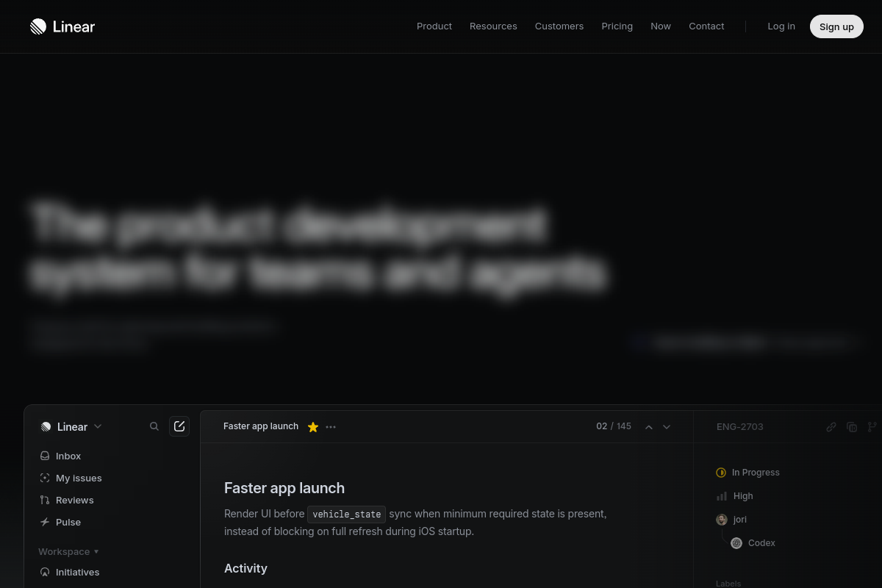Click the My issues target icon
The image size is (882, 588).
[45, 478]
